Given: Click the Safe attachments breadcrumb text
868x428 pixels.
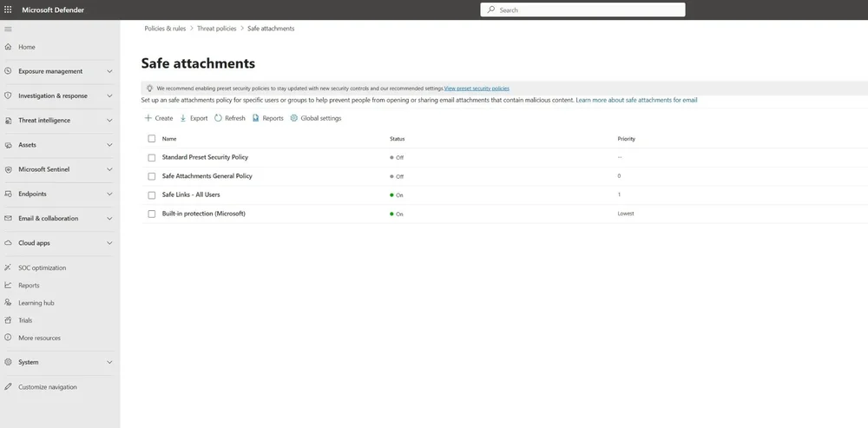Looking at the screenshot, I should [x=271, y=29].
